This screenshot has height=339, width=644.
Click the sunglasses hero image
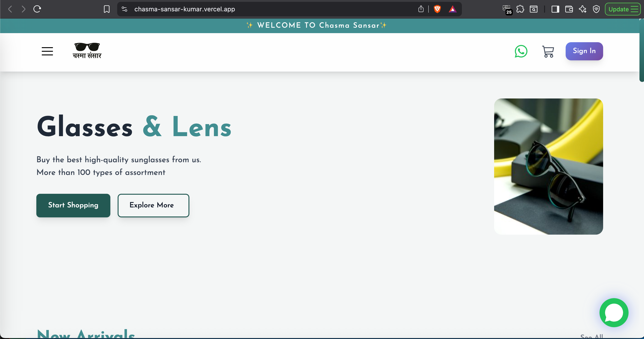[x=548, y=166]
